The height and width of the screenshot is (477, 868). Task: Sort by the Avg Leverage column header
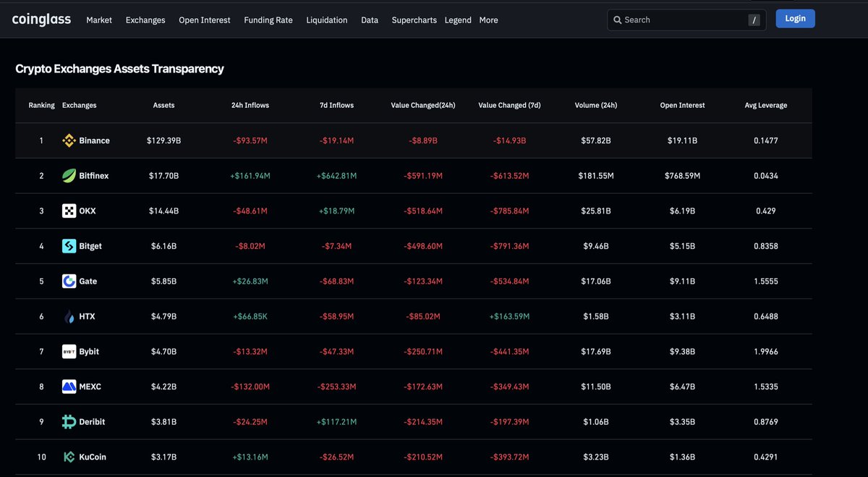pyautogui.click(x=766, y=106)
